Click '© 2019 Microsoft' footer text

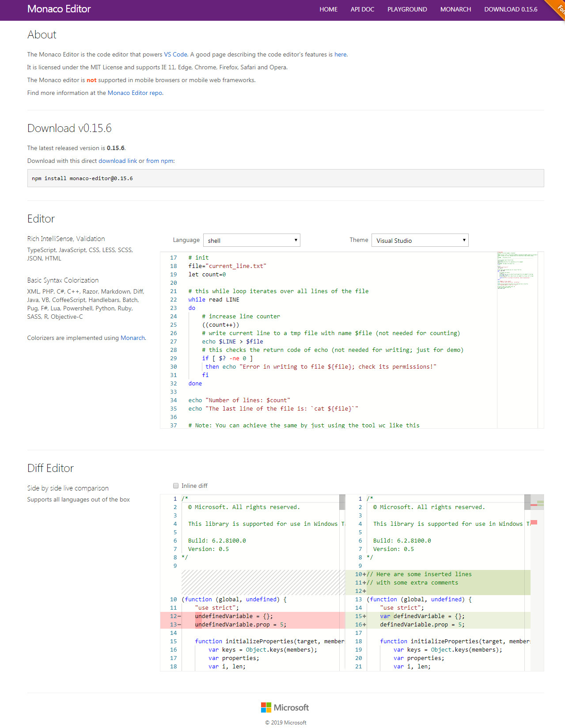point(285,722)
